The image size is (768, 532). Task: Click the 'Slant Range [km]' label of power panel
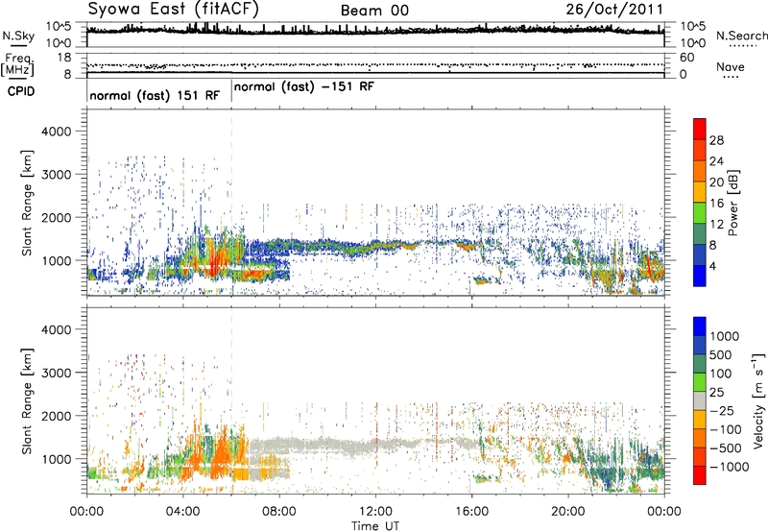click(x=27, y=203)
